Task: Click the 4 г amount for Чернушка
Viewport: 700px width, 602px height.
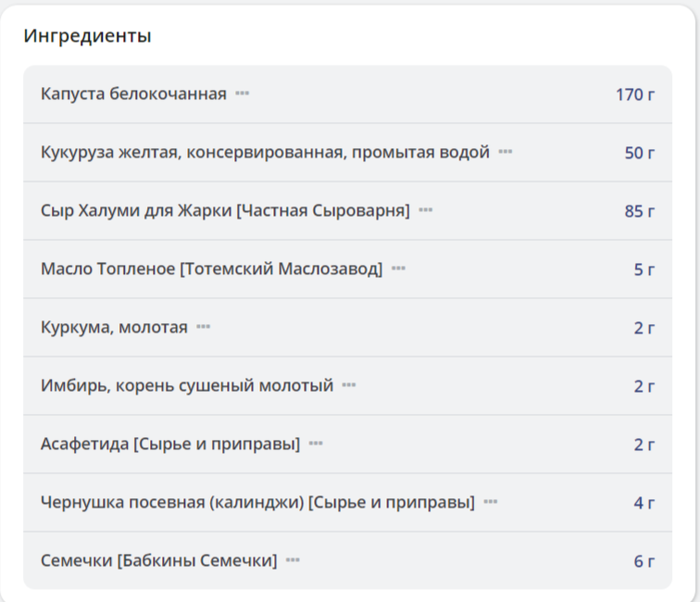Action: 644,503
